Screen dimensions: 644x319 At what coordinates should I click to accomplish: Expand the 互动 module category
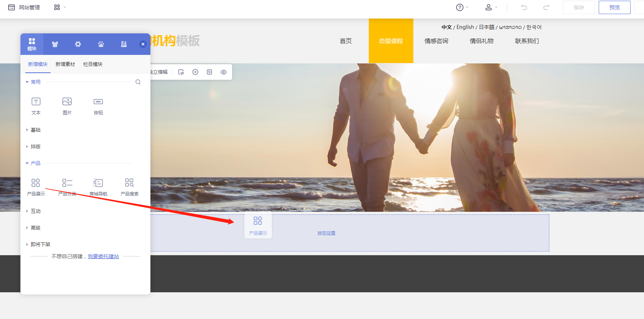coord(35,211)
